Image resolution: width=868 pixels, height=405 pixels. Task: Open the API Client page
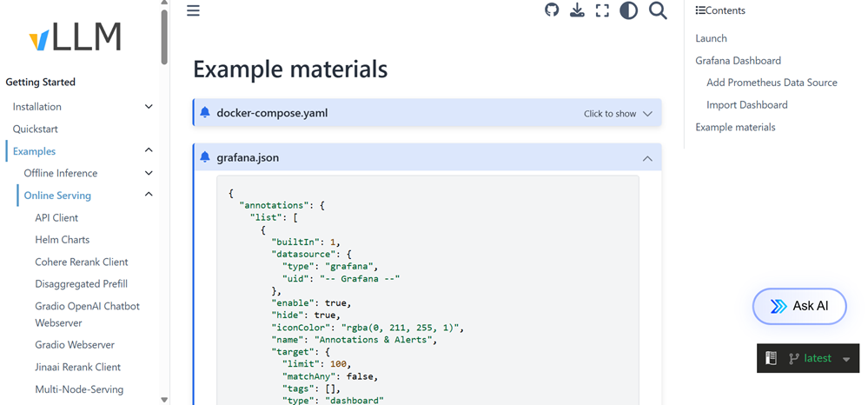pos(56,217)
